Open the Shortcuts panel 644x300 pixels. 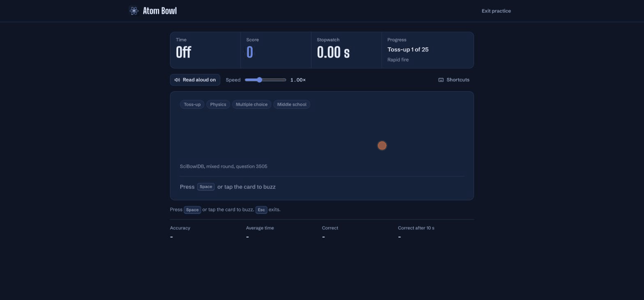(x=454, y=80)
